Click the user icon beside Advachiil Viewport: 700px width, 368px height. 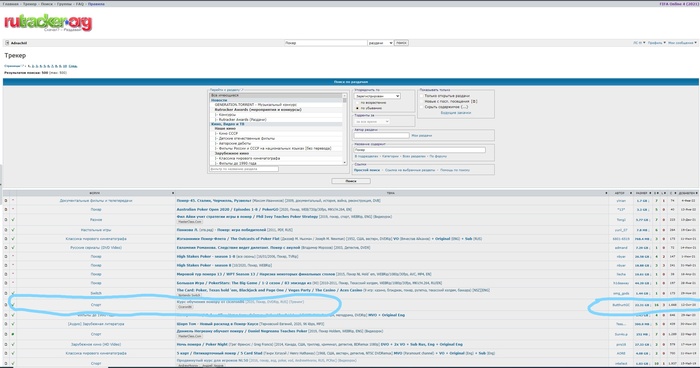(7, 43)
